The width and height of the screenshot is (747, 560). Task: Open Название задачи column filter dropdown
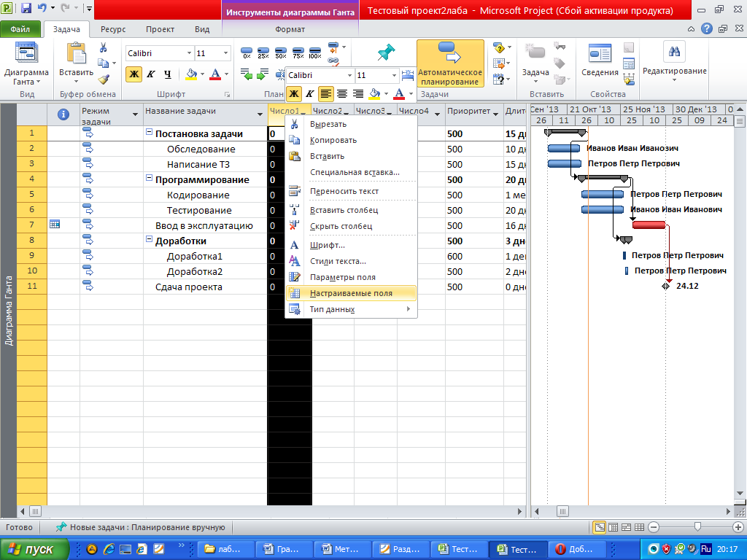(x=260, y=114)
